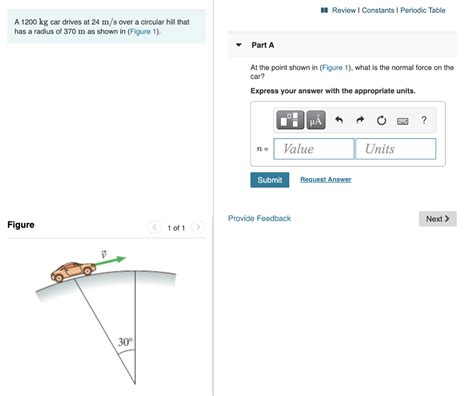Click Provide Feedback link
The image size is (474, 396).
point(259,218)
